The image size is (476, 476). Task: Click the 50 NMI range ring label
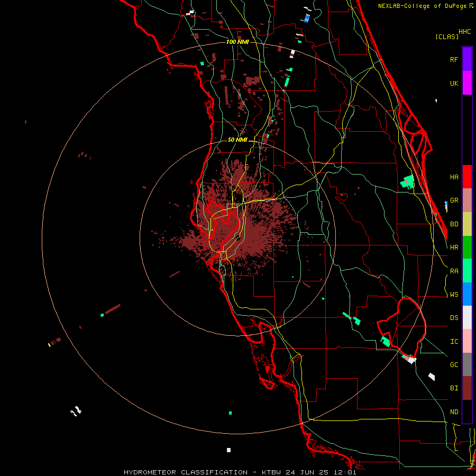[237, 140]
